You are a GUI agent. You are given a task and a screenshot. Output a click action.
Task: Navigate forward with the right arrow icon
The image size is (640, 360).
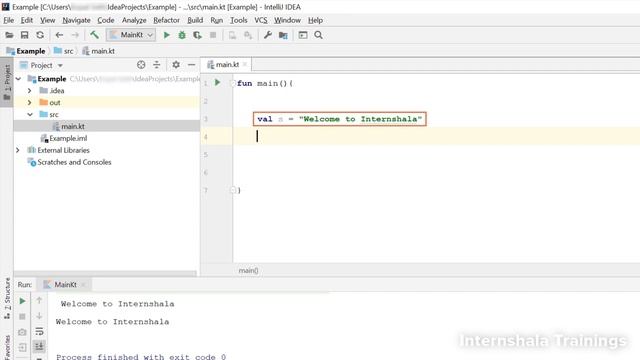75,35
